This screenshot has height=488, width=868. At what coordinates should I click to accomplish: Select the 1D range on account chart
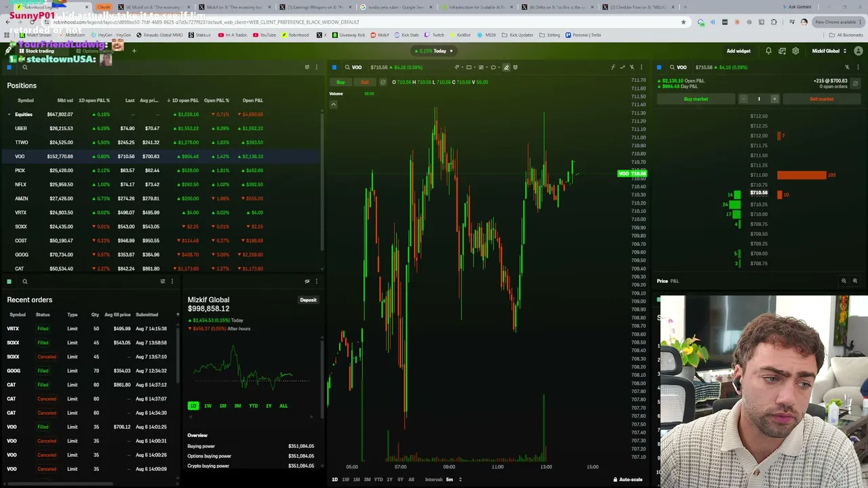coord(193,406)
